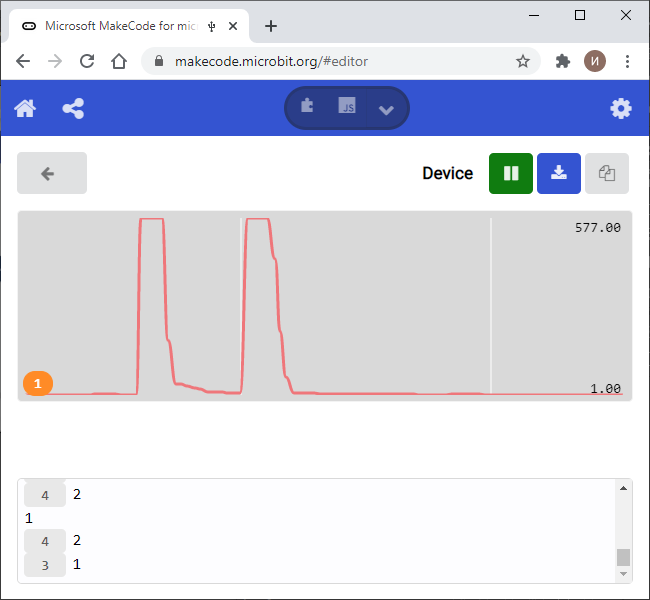This screenshot has width=650, height=600.
Task: Go to the MakeCode Home screen
Action: pyautogui.click(x=25, y=109)
